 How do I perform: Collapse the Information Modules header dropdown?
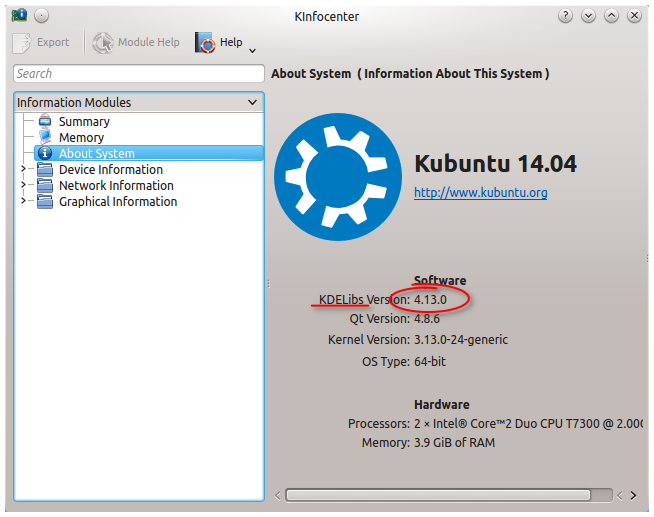pyautogui.click(x=252, y=102)
